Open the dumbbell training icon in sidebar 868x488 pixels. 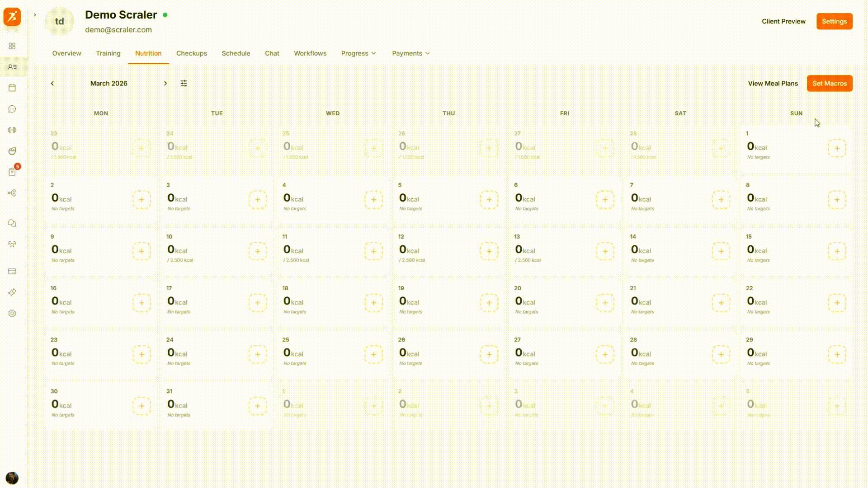tap(12, 130)
